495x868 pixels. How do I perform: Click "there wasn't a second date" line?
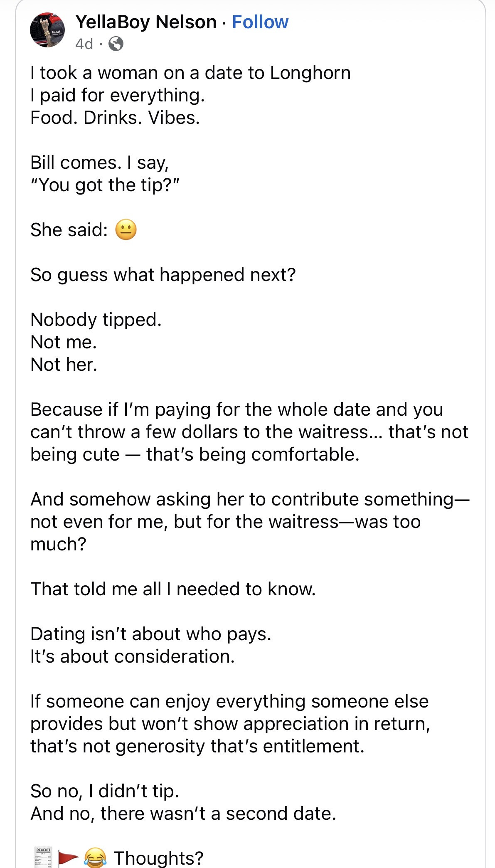[183, 814]
